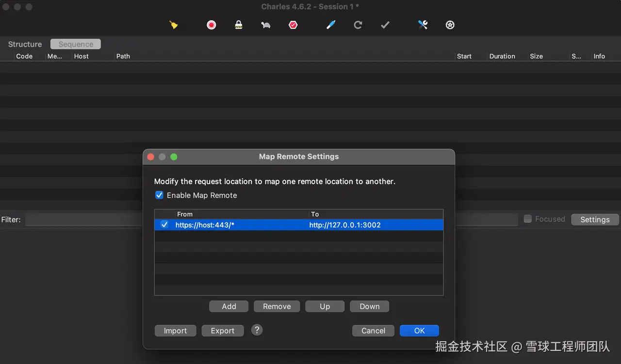Viewport: 621px width, 364px height.
Task: Cancel the Map Remote Settings dialog
Action: coord(373,331)
